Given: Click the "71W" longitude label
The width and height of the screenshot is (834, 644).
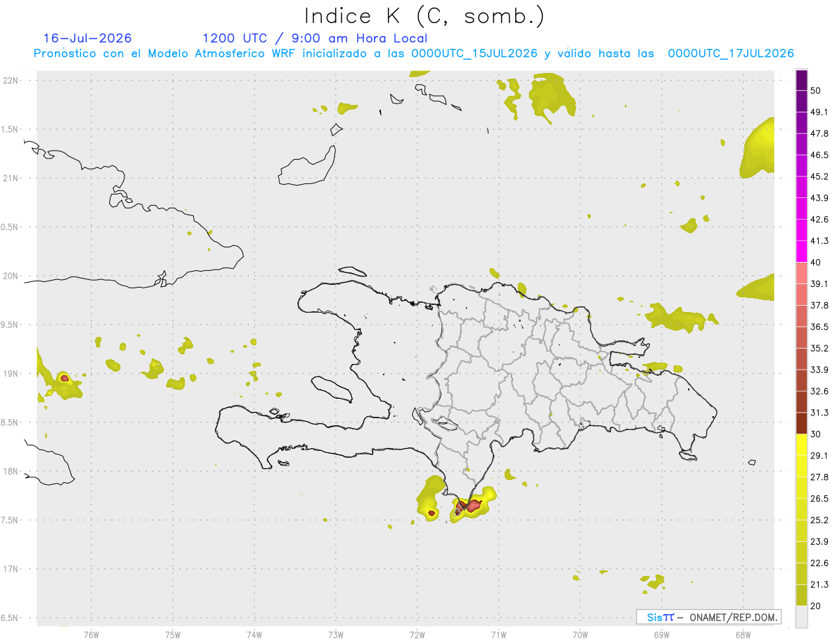Looking at the screenshot, I should (498, 634).
